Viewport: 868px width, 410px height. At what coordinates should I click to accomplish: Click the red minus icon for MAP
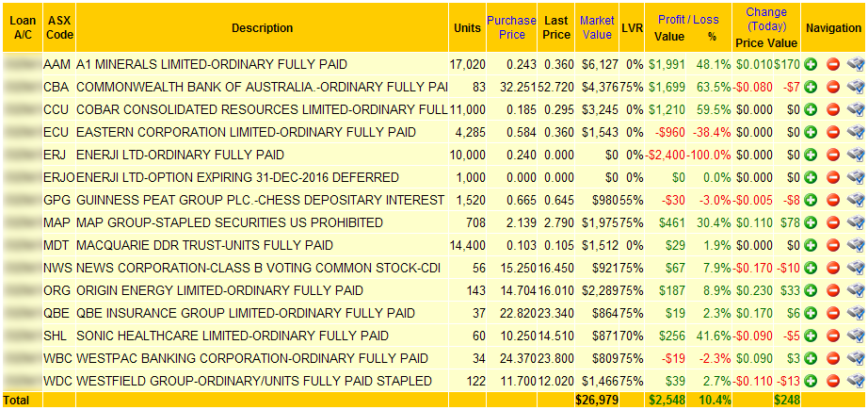pyautogui.click(x=833, y=222)
